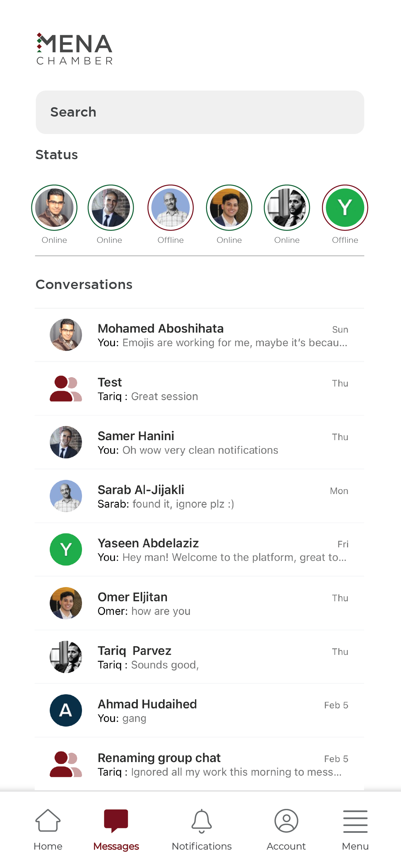Open Notifications bell icon
The height and width of the screenshot is (868, 401).
click(201, 821)
